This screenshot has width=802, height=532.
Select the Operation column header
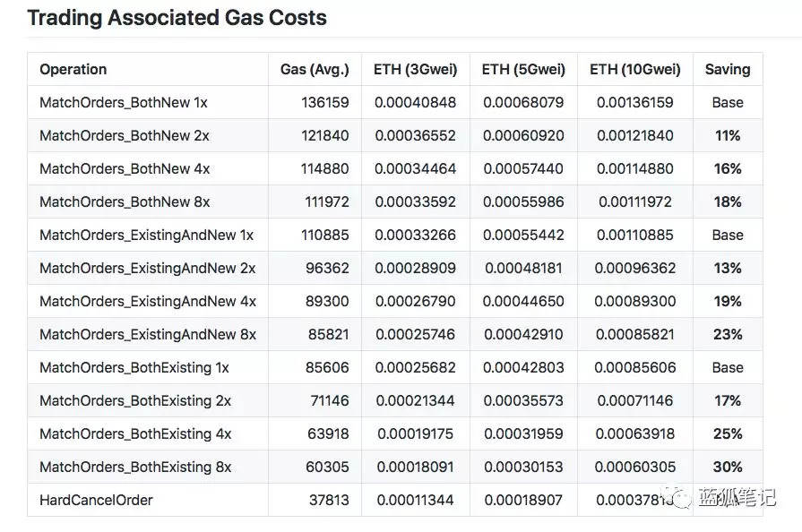(73, 69)
